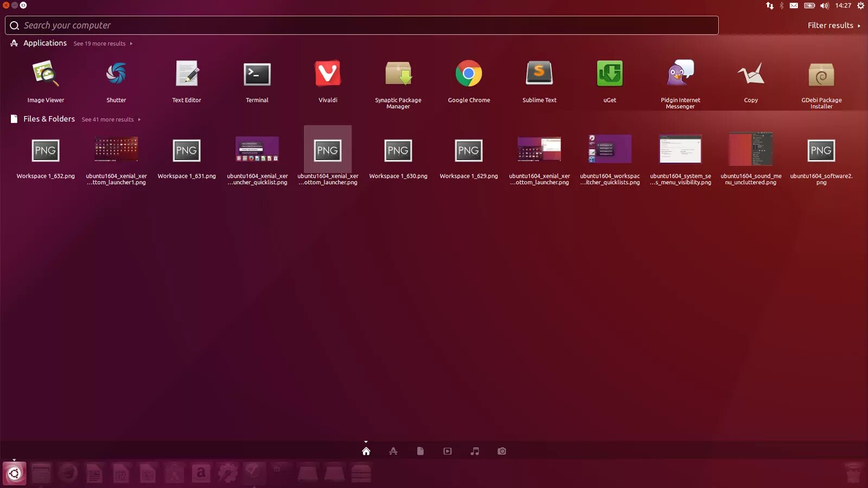The image size is (868, 488).
Task: Expand See 19 more results for Applications
Action: click(x=103, y=43)
